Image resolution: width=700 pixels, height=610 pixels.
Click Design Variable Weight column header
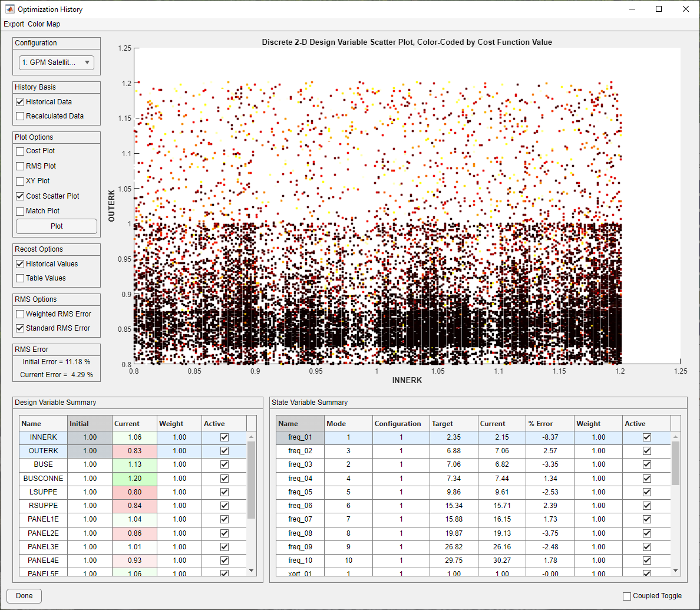180,423
